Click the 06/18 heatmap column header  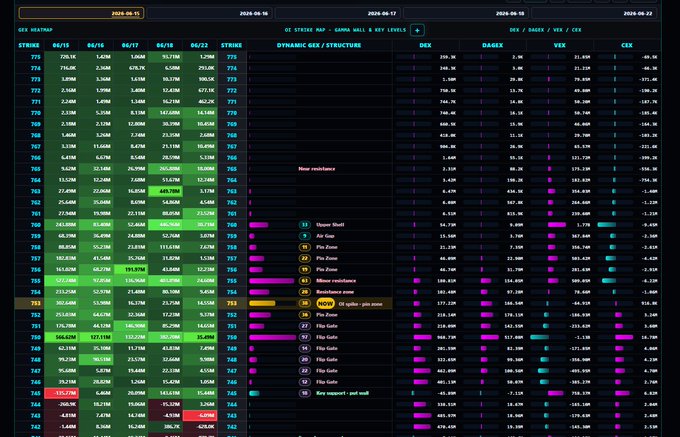pyautogui.click(x=165, y=45)
